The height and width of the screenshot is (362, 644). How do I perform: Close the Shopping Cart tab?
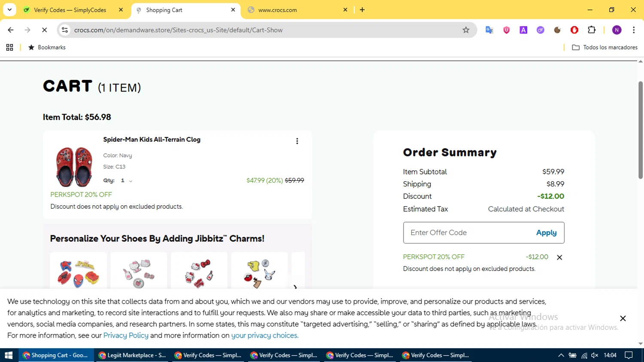pos(233,10)
